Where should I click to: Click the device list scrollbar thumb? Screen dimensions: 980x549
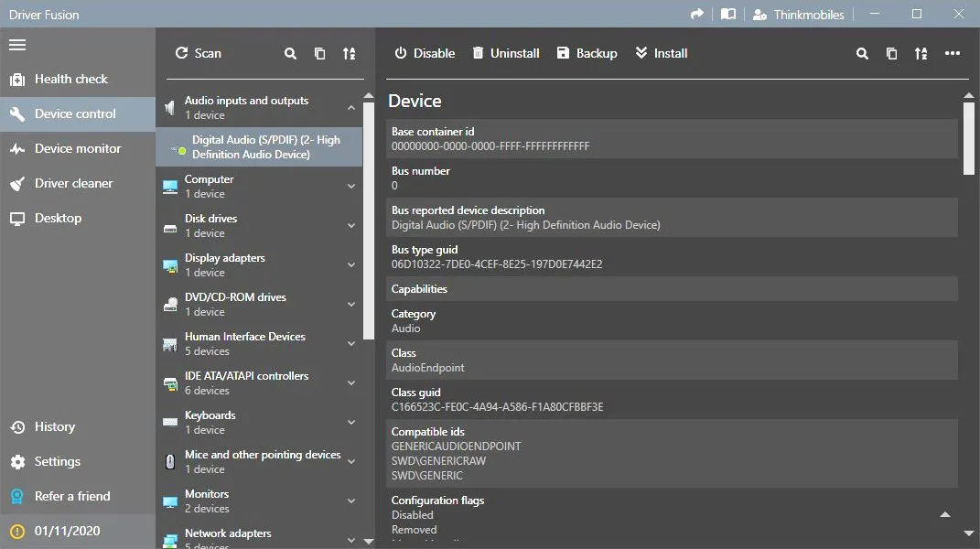[x=369, y=221]
